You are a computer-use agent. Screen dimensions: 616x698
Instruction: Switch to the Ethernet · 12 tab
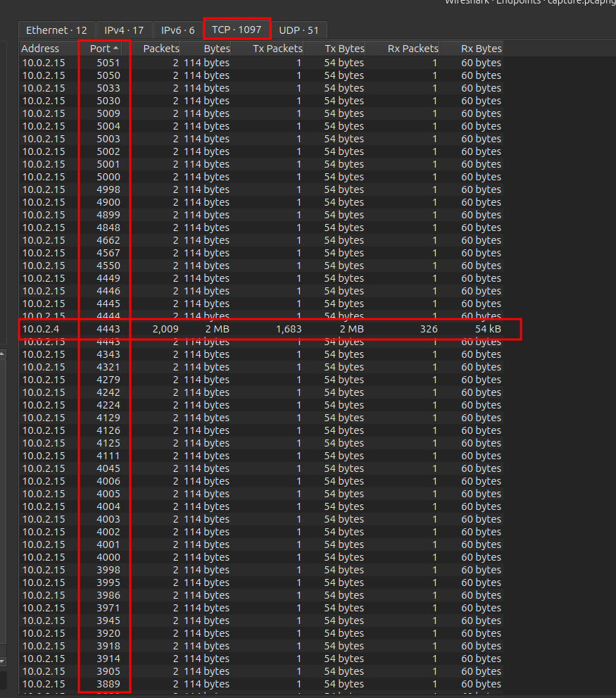pos(56,30)
